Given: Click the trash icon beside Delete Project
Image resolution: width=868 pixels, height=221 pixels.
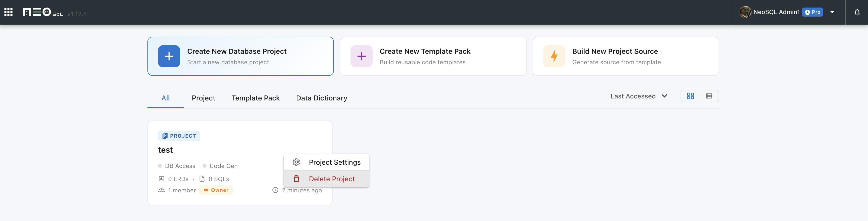Looking at the screenshot, I should [296, 179].
